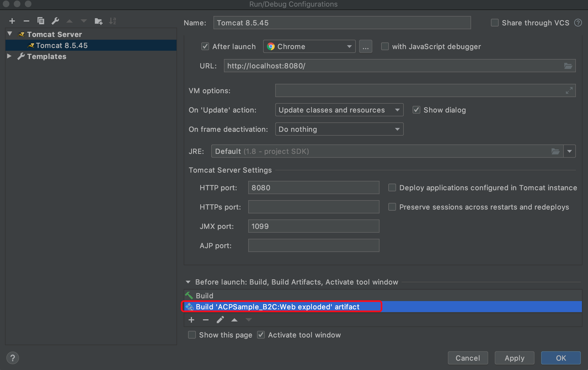Toggle Show dialog checkbox
The height and width of the screenshot is (370, 588).
[x=416, y=110]
